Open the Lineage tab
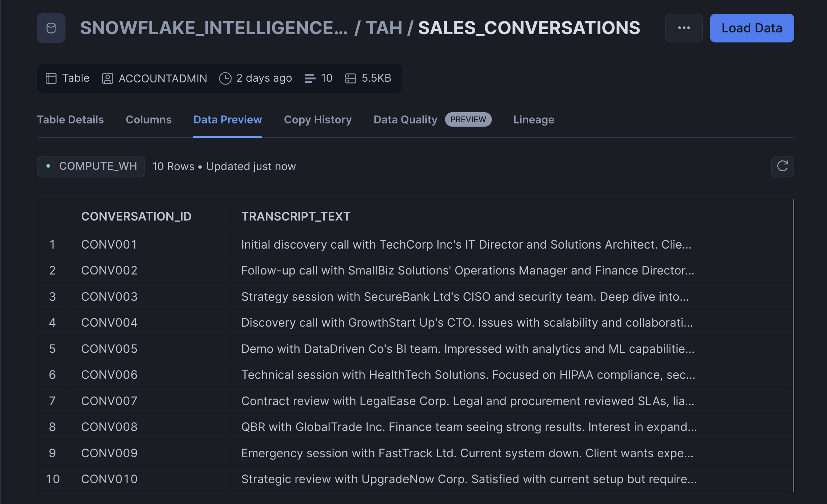The image size is (827, 504). (x=533, y=119)
